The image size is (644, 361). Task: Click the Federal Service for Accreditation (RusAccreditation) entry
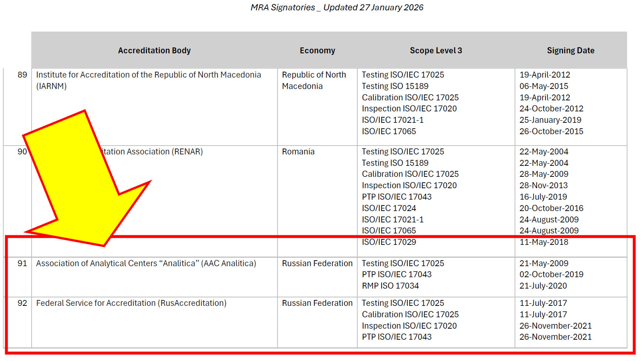pos(131,303)
